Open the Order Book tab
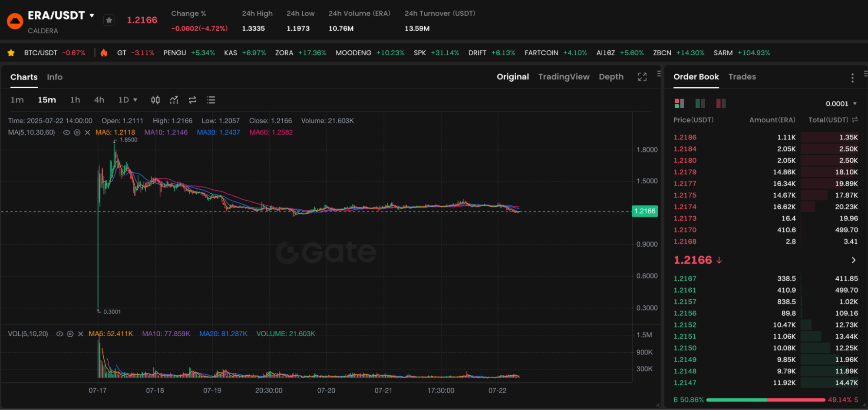The image size is (868, 410). click(696, 77)
